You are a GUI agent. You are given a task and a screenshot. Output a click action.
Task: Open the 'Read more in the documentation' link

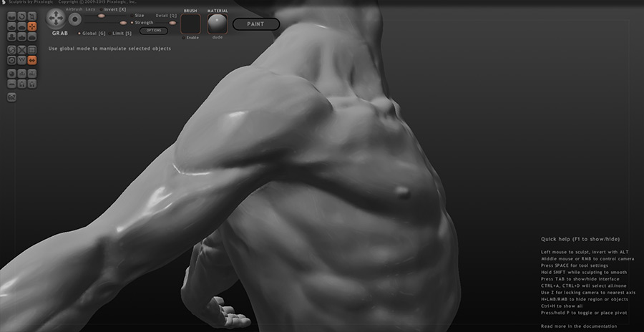coord(579,326)
